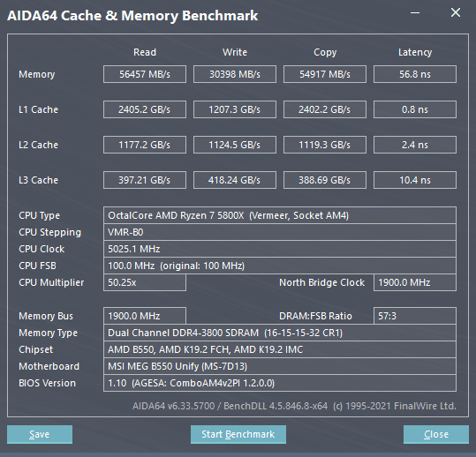Start the benchmark run

[x=238, y=434]
